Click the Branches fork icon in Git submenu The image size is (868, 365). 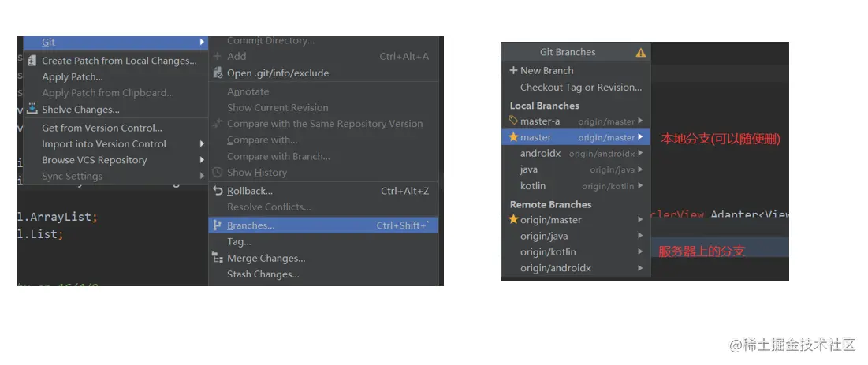218,225
